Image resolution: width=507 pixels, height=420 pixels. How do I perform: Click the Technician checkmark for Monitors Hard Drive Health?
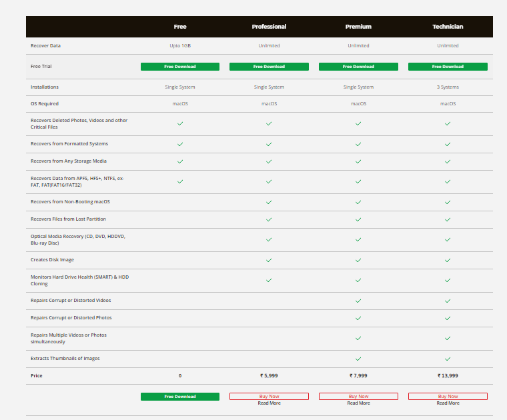[x=448, y=281]
